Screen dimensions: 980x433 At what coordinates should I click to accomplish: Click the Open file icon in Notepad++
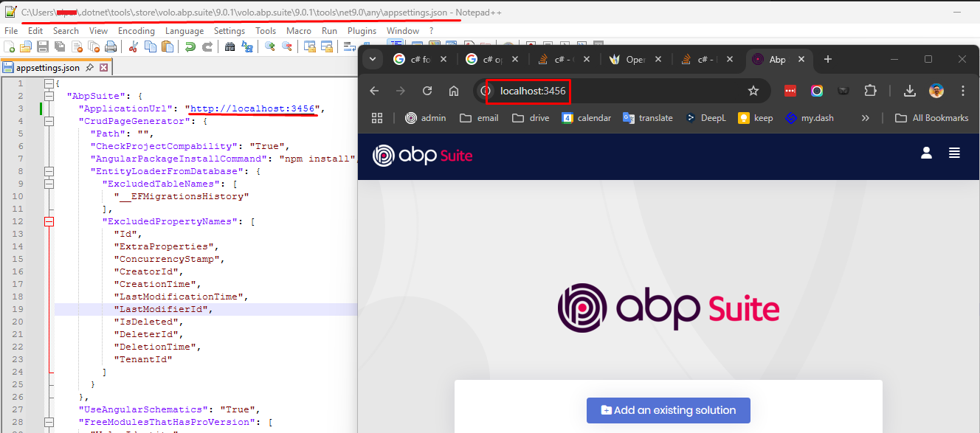[26, 46]
